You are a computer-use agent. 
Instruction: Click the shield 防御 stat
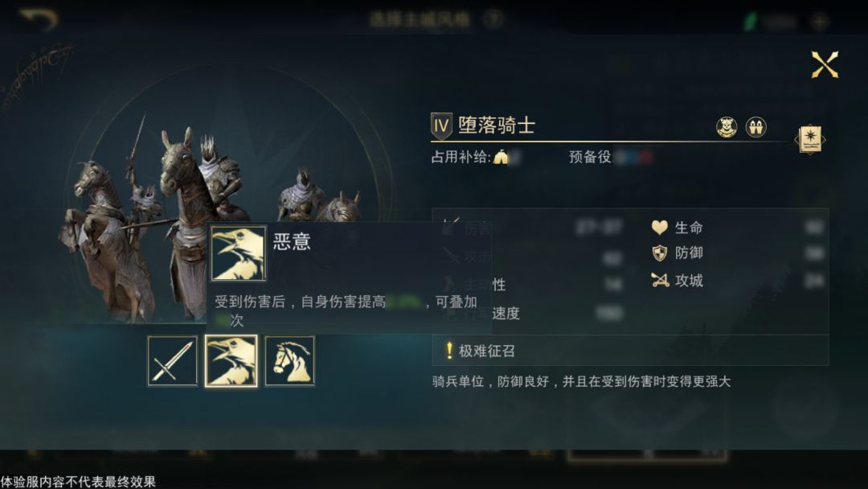coord(677,253)
